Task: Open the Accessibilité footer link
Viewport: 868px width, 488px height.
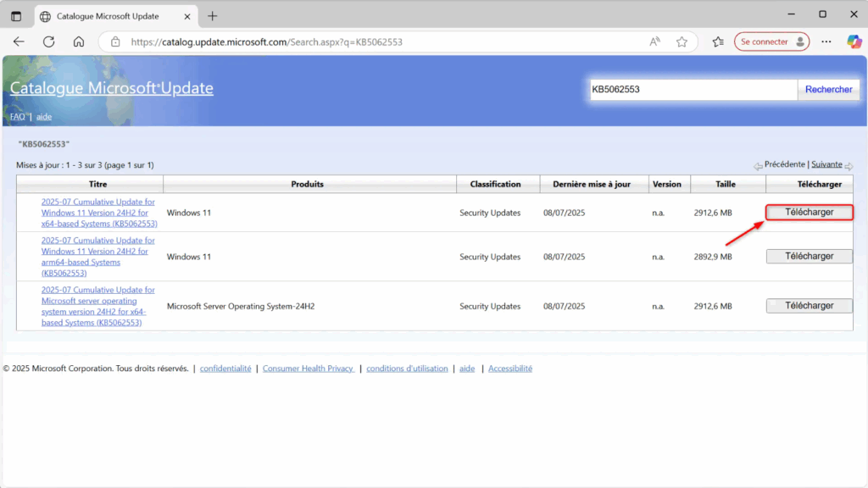Action: click(509, 369)
